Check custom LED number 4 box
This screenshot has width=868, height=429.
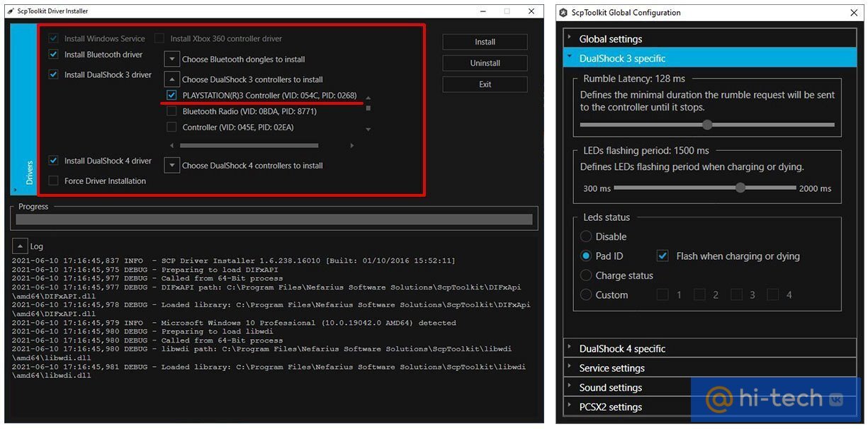[773, 294]
